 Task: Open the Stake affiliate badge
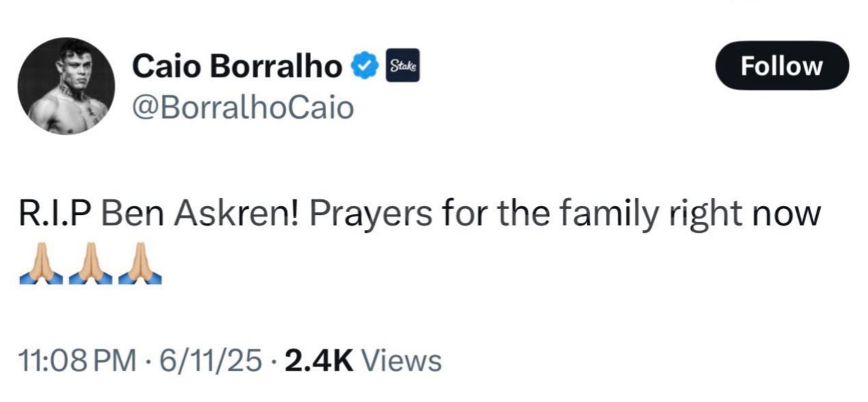pyautogui.click(x=403, y=66)
